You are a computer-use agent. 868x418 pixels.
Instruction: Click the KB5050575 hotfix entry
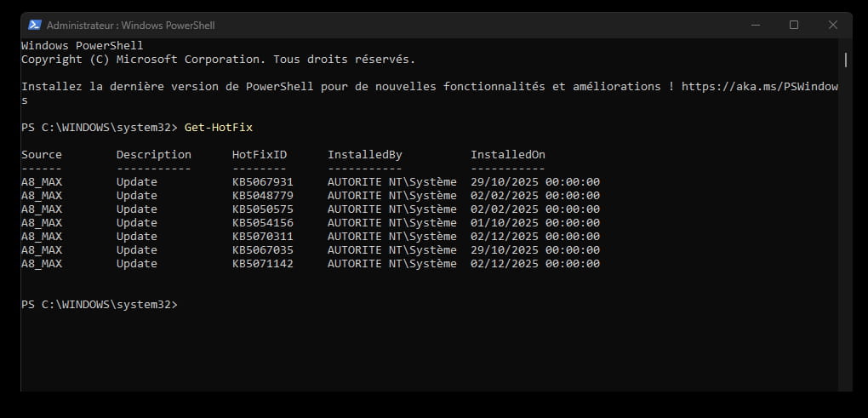(262, 209)
